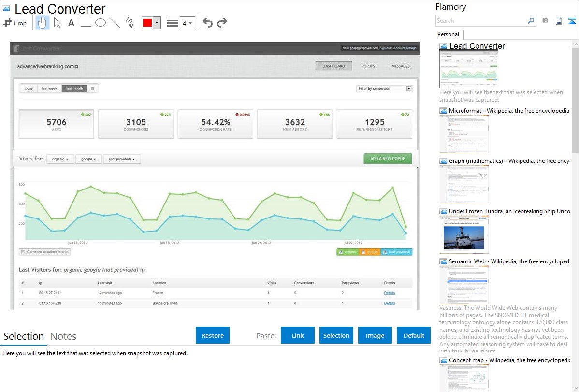Undo the last edit
The image size is (579, 392).
pyautogui.click(x=207, y=23)
